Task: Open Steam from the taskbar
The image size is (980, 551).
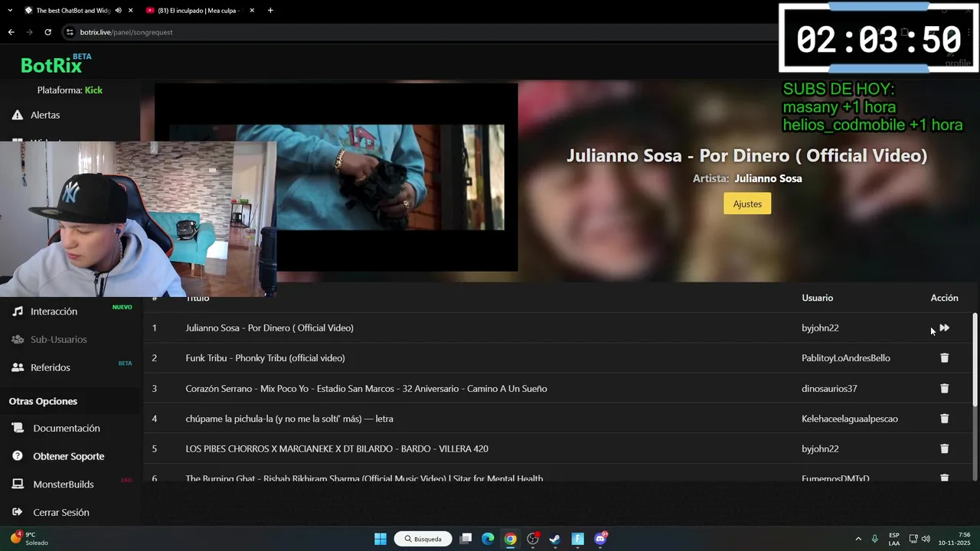Action: tap(555, 539)
